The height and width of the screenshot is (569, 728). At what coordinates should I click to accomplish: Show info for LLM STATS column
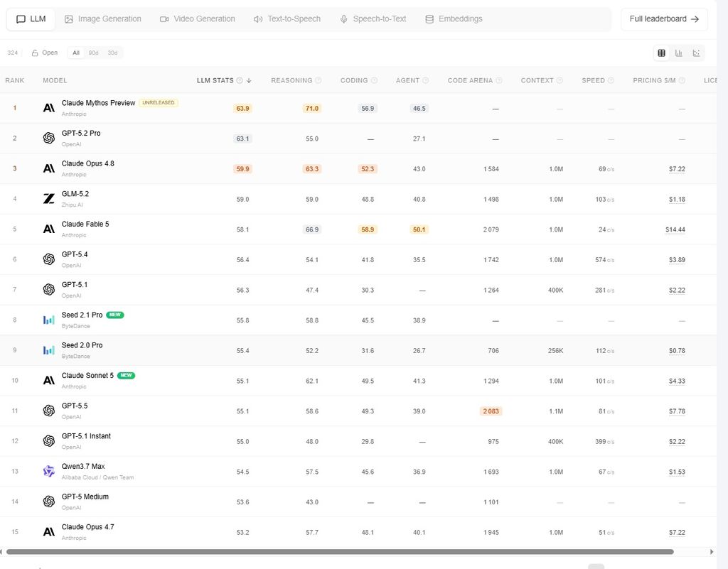pos(240,81)
